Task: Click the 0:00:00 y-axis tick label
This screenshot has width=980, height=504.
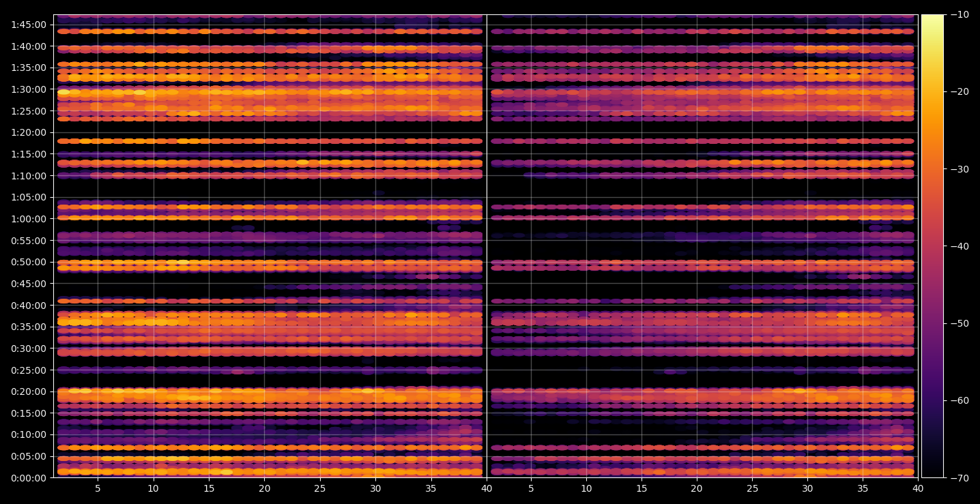Action: click(x=29, y=477)
